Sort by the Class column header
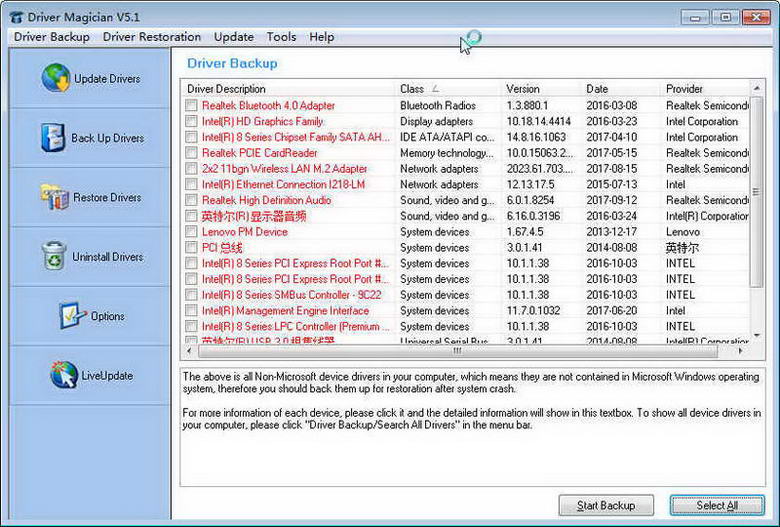780x527 pixels. (x=449, y=89)
